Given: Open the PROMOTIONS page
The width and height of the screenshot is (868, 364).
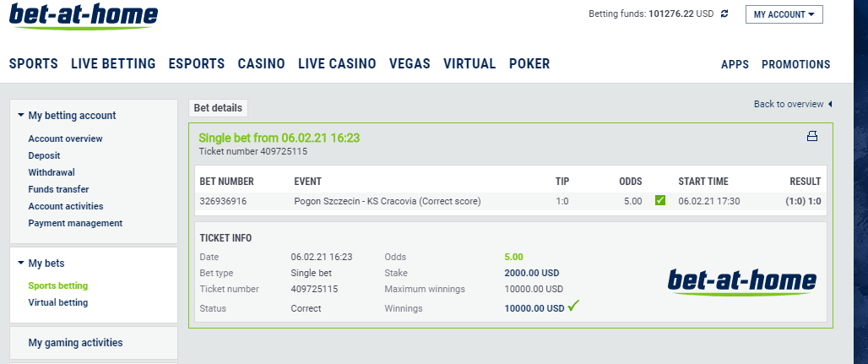Looking at the screenshot, I should point(796,64).
